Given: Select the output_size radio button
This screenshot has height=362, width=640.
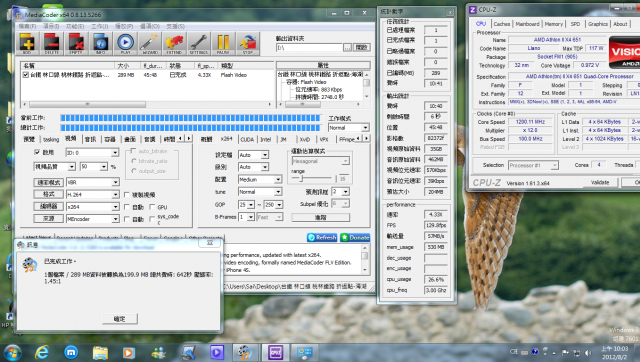Looking at the screenshot, I should (133, 171).
